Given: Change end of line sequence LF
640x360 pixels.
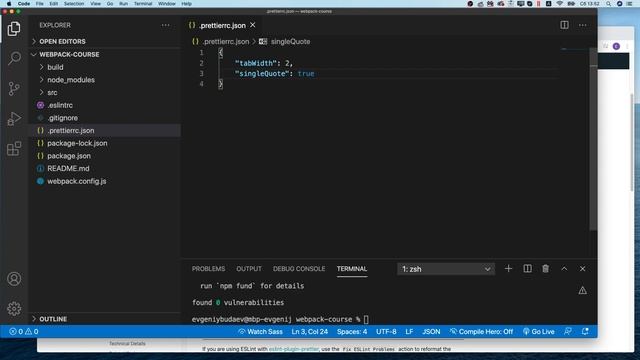Looking at the screenshot, I should pyautogui.click(x=409, y=331).
